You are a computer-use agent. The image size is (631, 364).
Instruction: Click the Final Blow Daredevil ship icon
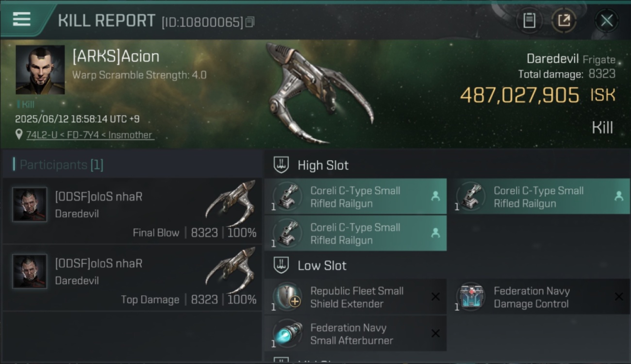pyautogui.click(x=231, y=203)
